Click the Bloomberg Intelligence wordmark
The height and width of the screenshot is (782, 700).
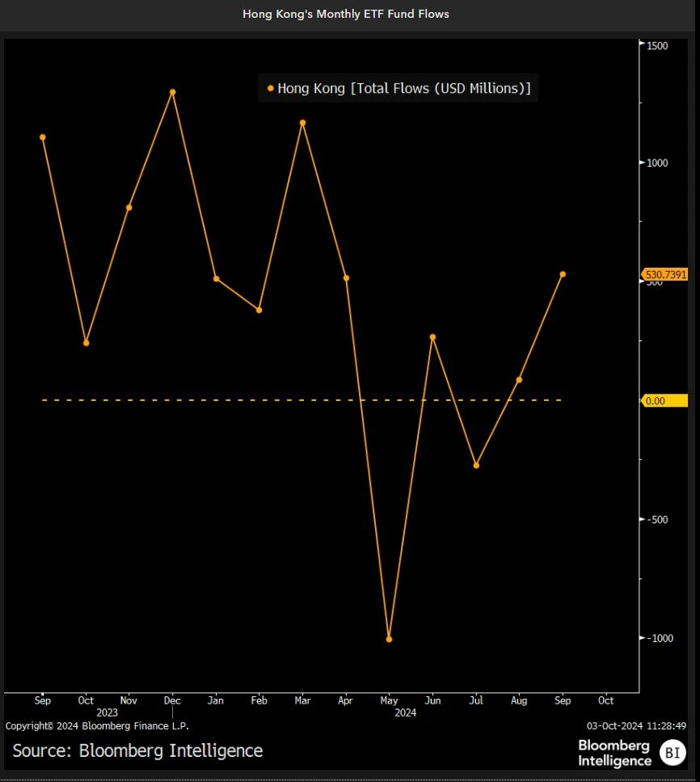coord(614,753)
